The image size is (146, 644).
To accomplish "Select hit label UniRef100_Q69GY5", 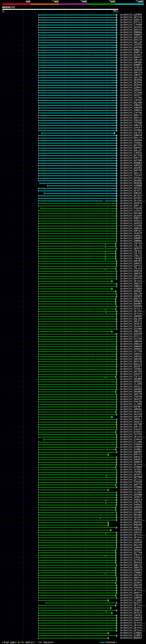I will (x=131, y=249).
